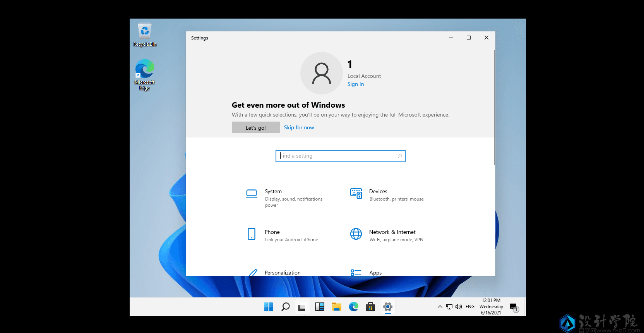The image size is (644, 333).
Task: Click the System category title
Action: tap(273, 191)
